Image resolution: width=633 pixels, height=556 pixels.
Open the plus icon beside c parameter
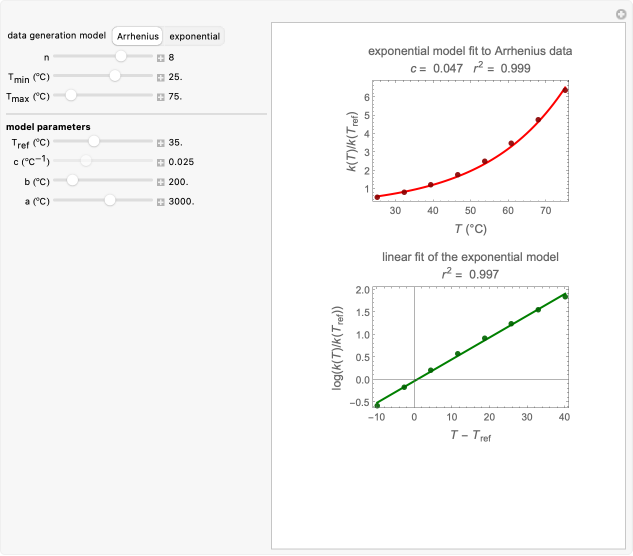160,162
